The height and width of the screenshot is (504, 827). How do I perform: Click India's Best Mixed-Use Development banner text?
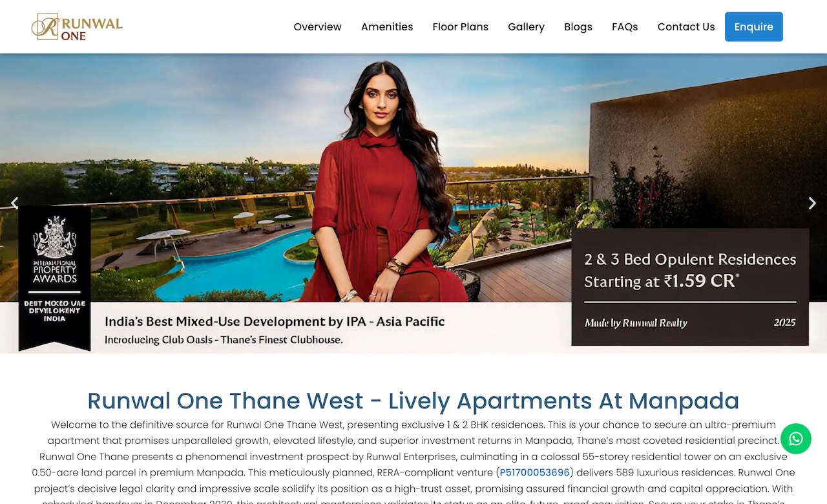(275, 321)
